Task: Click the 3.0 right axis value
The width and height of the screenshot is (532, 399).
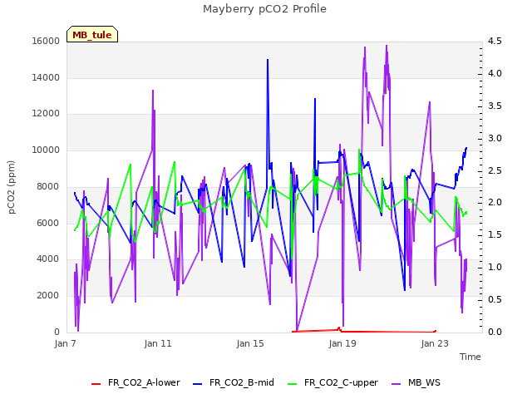Action: tap(495, 139)
